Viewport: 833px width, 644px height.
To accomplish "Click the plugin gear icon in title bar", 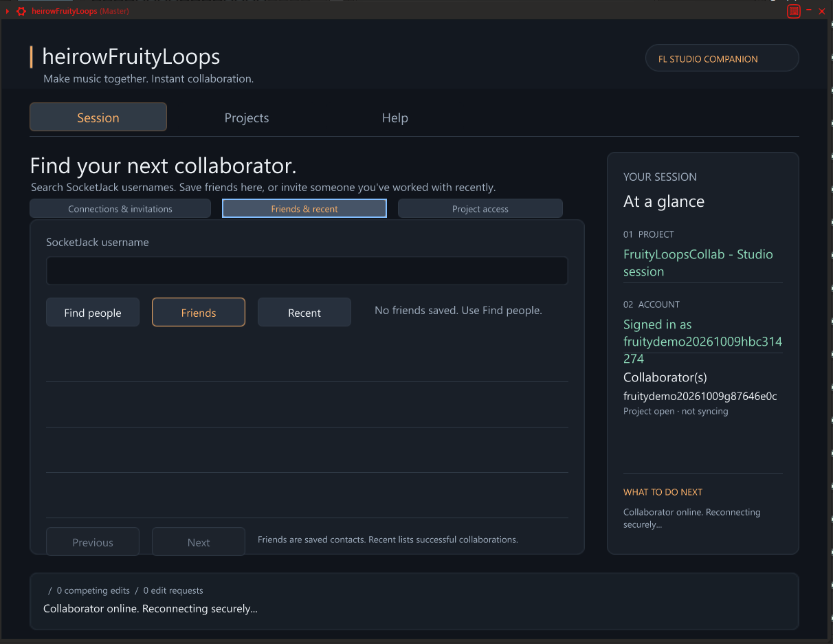I will pyautogui.click(x=21, y=11).
